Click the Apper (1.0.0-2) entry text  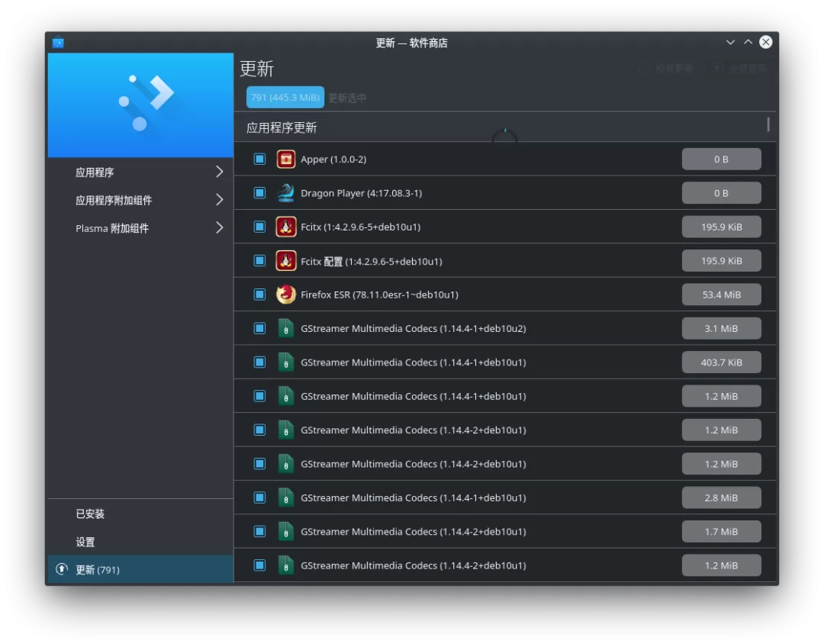point(333,159)
